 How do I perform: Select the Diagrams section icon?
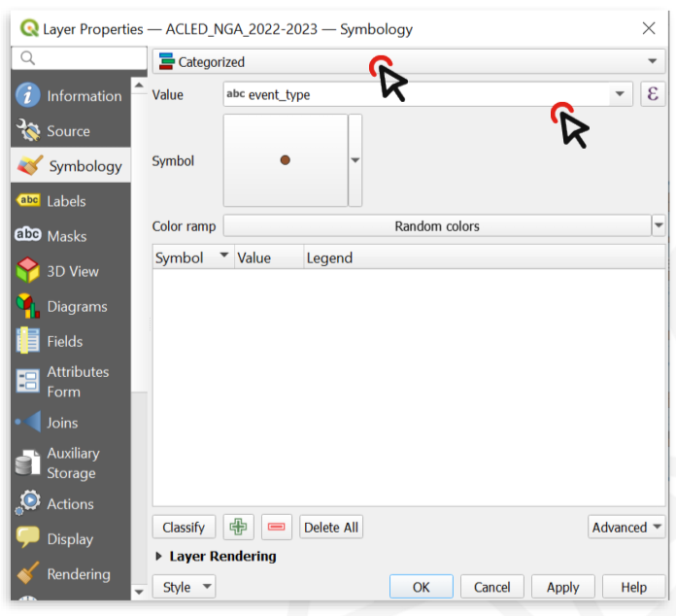(x=28, y=306)
